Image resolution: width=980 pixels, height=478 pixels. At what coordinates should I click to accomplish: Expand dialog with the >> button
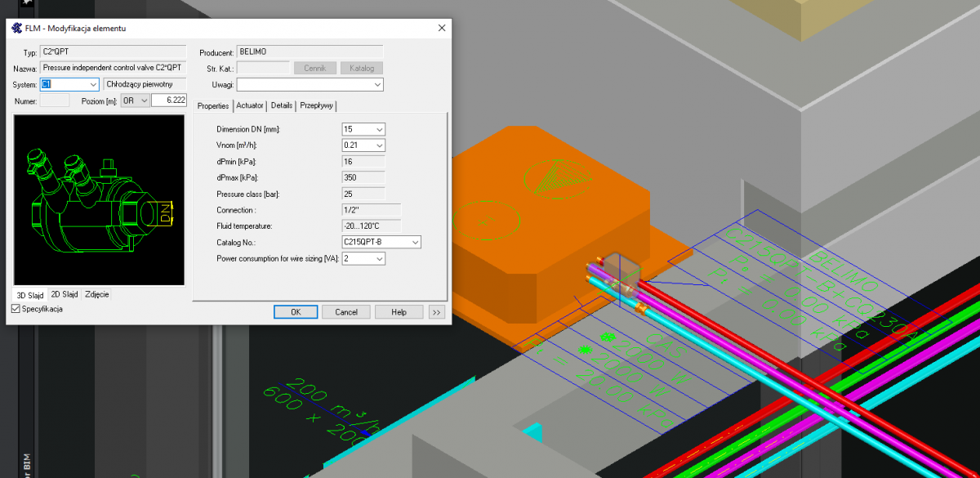point(436,312)
